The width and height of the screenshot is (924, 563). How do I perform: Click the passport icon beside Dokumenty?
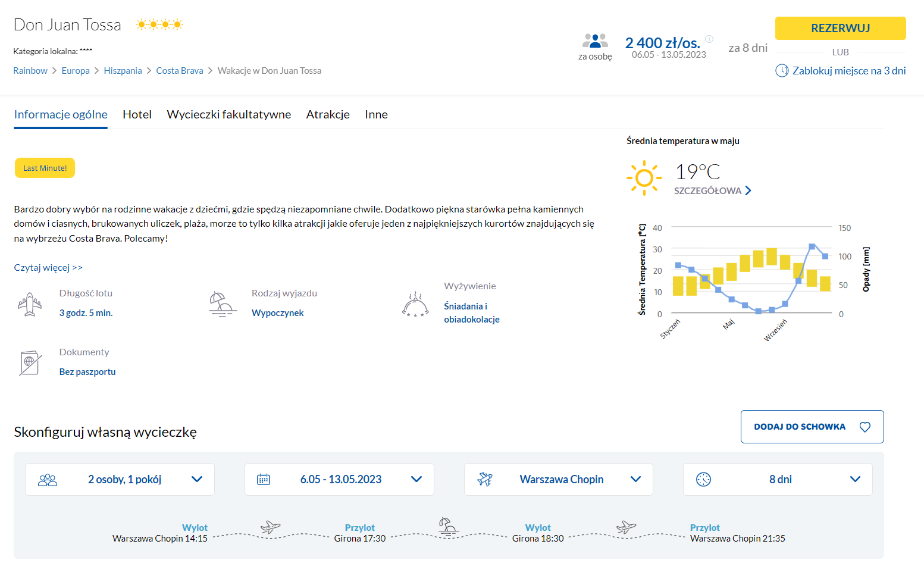30,363
